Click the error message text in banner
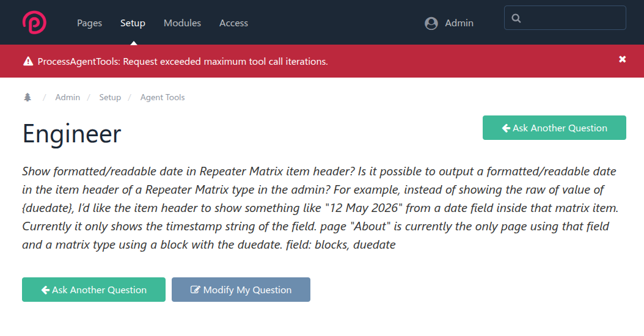Viewport: 644px width, 336px height. [x=183, y=62]
